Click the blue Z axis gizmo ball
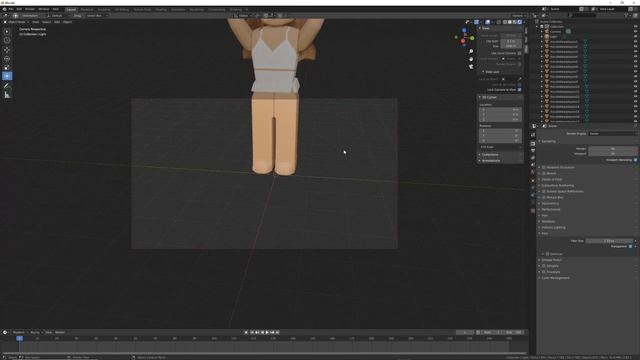This screenshot has height=360, width=640. 464,31
